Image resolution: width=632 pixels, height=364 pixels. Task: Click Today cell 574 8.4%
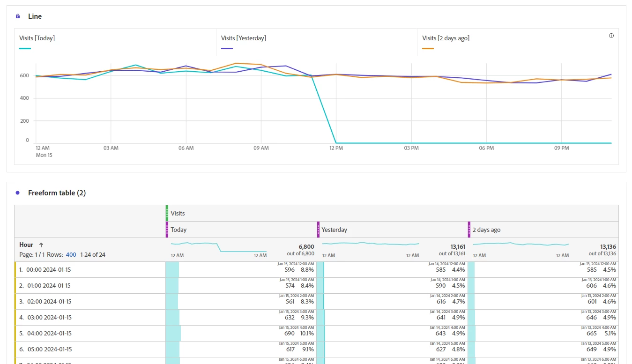(241, 286)
